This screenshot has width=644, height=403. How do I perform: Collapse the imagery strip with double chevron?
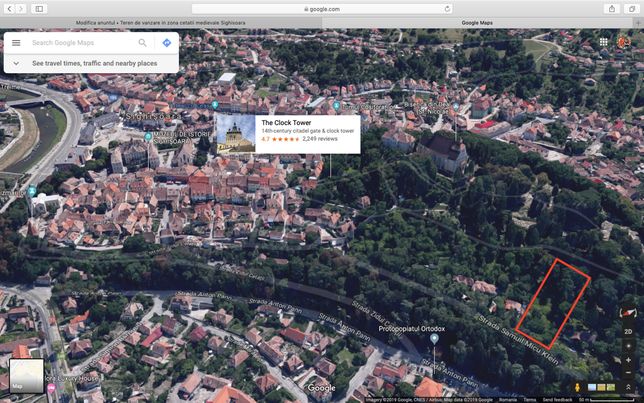628,387
